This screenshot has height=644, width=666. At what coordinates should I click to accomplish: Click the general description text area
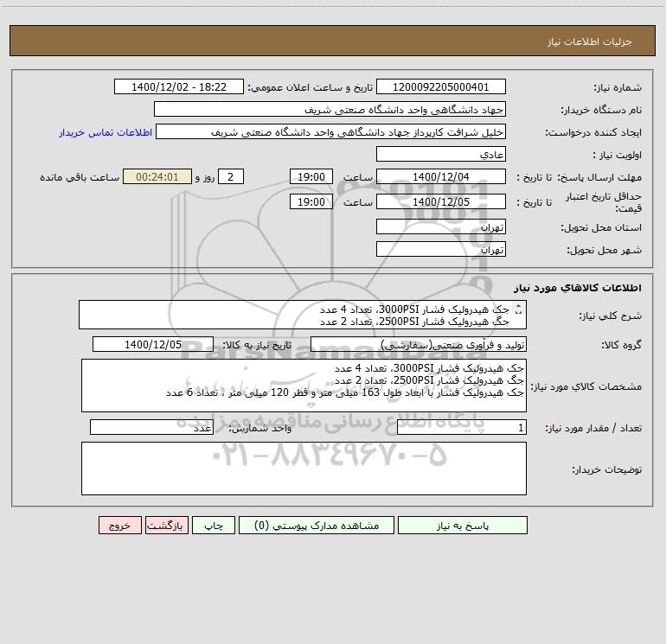(303, 315)
